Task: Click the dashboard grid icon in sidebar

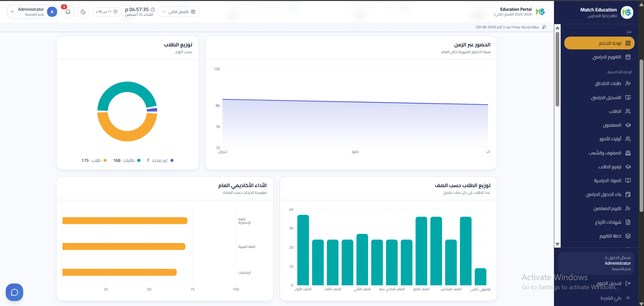Action: (628, 43)
